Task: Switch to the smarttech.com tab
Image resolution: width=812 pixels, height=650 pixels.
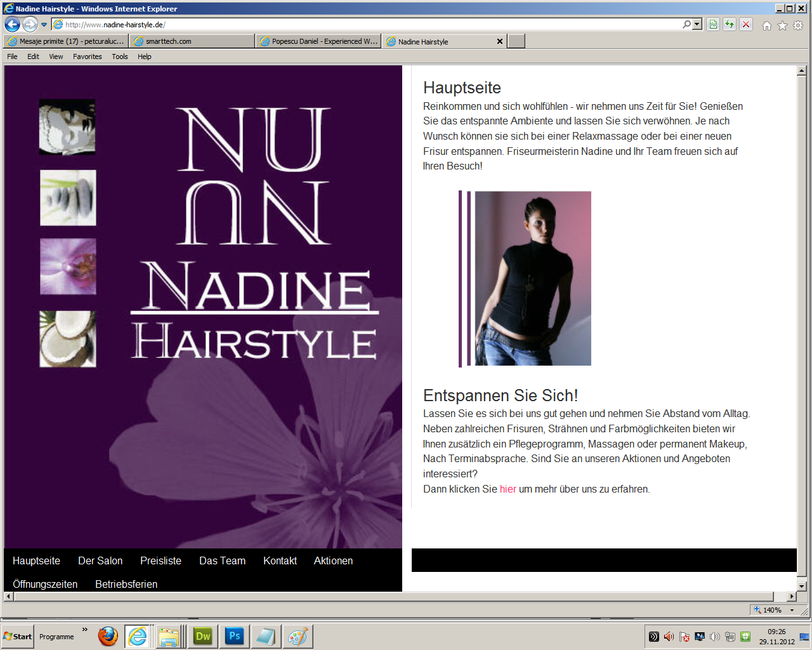Action: [x=192, y=41]
